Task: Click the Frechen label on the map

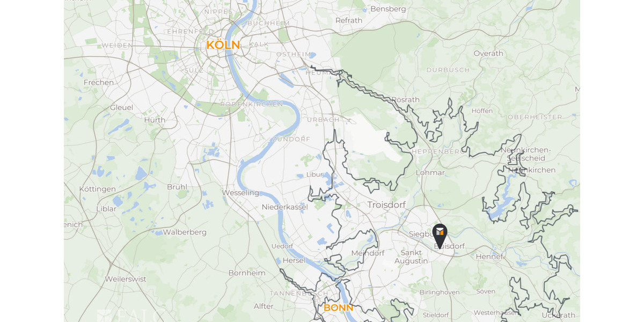Action: click(x=99, y=83)
